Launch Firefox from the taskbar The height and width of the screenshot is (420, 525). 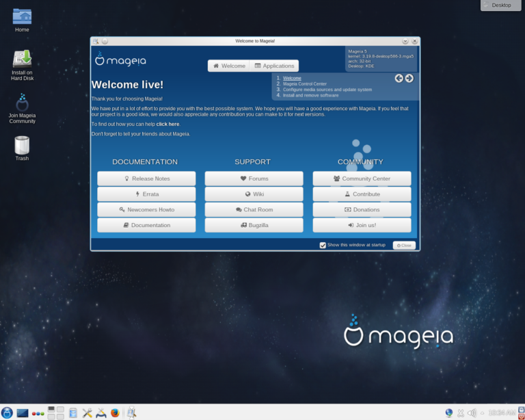(115, 412)
